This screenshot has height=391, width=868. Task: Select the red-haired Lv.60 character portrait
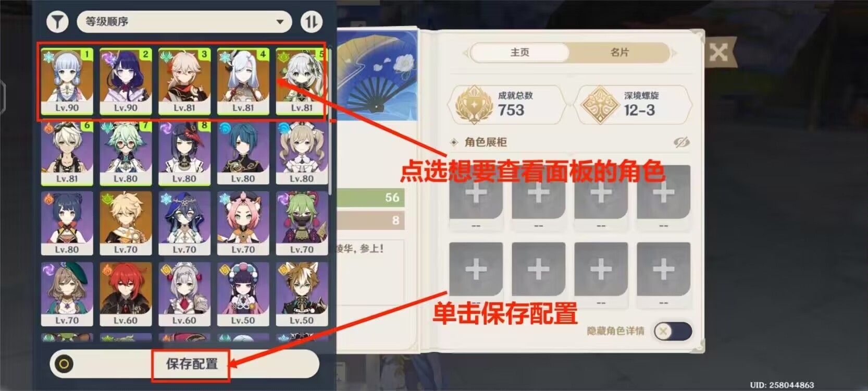tap(126, 295)
